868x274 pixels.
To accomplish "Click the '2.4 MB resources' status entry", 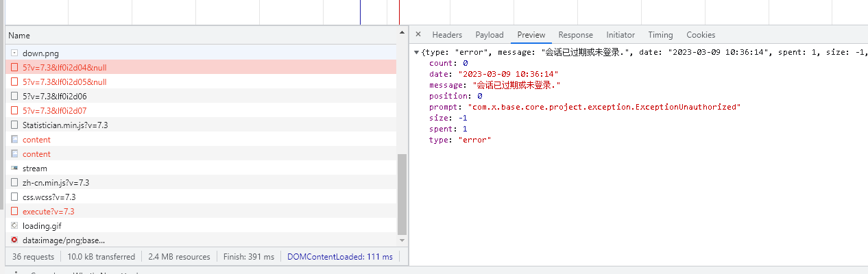I will coord(179,257).
